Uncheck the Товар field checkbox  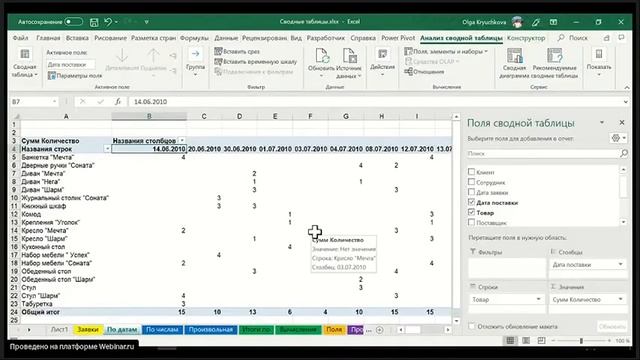coord(471,212)
